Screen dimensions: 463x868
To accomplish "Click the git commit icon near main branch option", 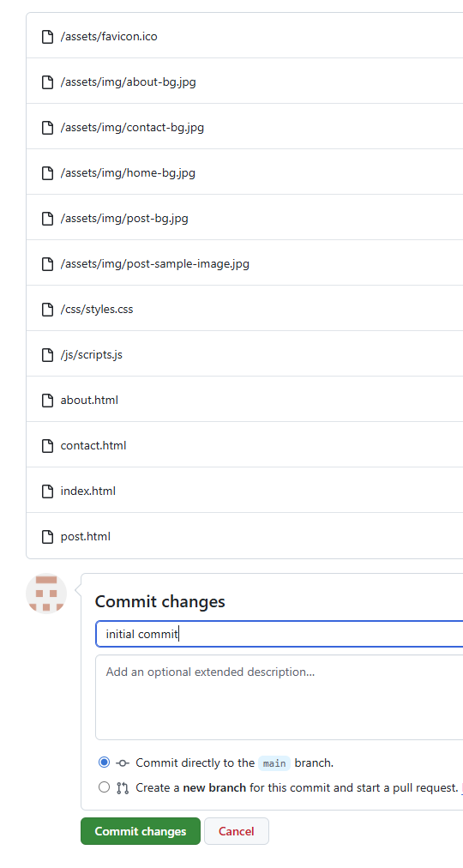I will point(123,763).
